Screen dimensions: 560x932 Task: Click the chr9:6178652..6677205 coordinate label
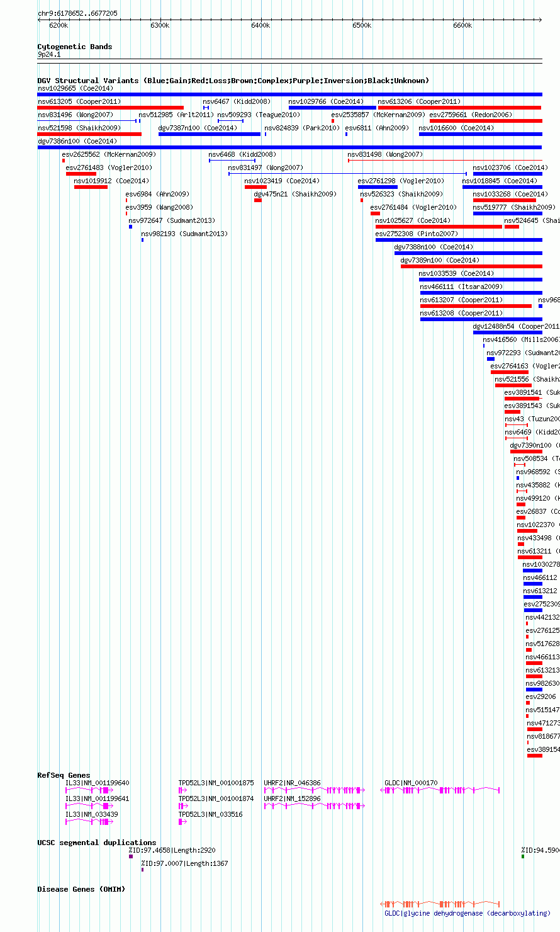pos(77,13)
